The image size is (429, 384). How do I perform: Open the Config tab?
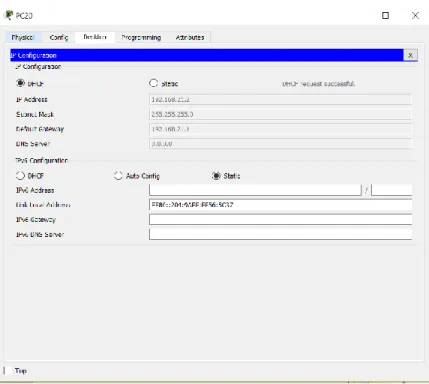[59, 37]
